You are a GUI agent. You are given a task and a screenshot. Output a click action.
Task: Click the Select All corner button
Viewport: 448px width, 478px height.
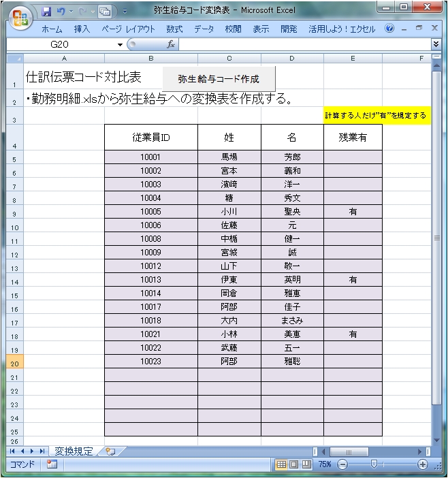pyautogui.click(x=15, y=59)
